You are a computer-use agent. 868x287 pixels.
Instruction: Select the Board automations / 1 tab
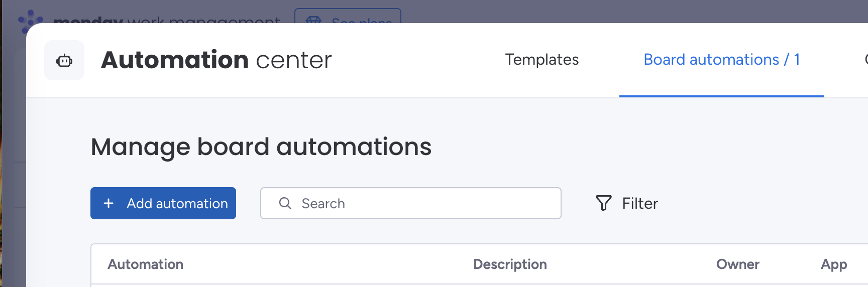click(x=721, y=60)
